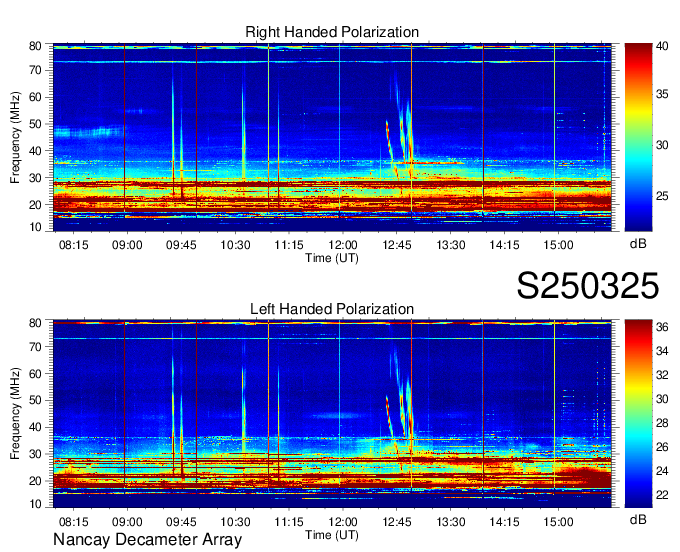Click the "80" frequency tick of the Left Handed plot
Image resolution: width=680 pixels, height=552 pixels.
[x=35, y=323]
